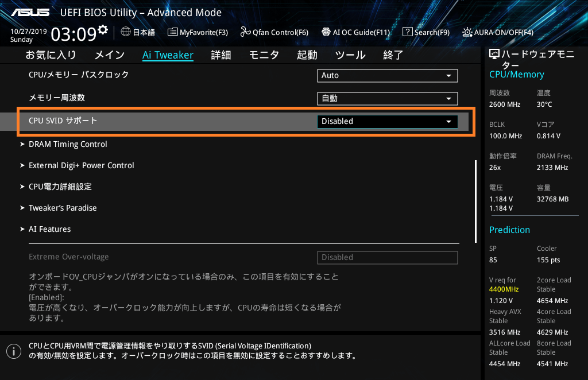The height and width of the screenshot is (380, 588).
Task: Click the hardware monitor screen icon
Action: [x=494, y=55]
